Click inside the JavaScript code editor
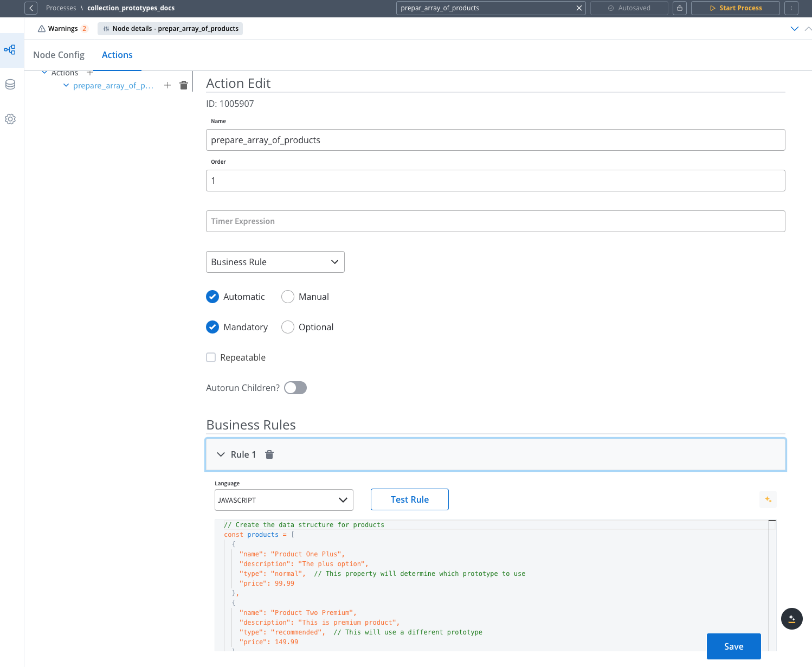The width and height of the screenshot is (812, 667). tap(495, 586)
